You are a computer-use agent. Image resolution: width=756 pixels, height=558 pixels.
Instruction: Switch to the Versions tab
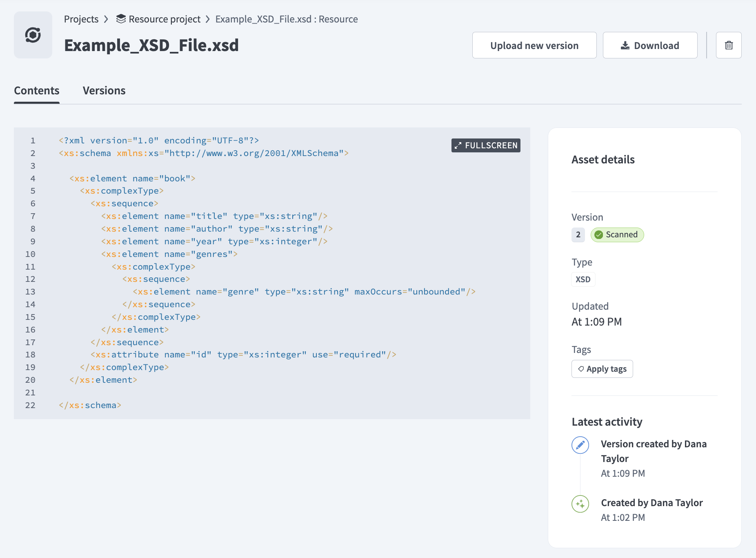coord(104,91)
